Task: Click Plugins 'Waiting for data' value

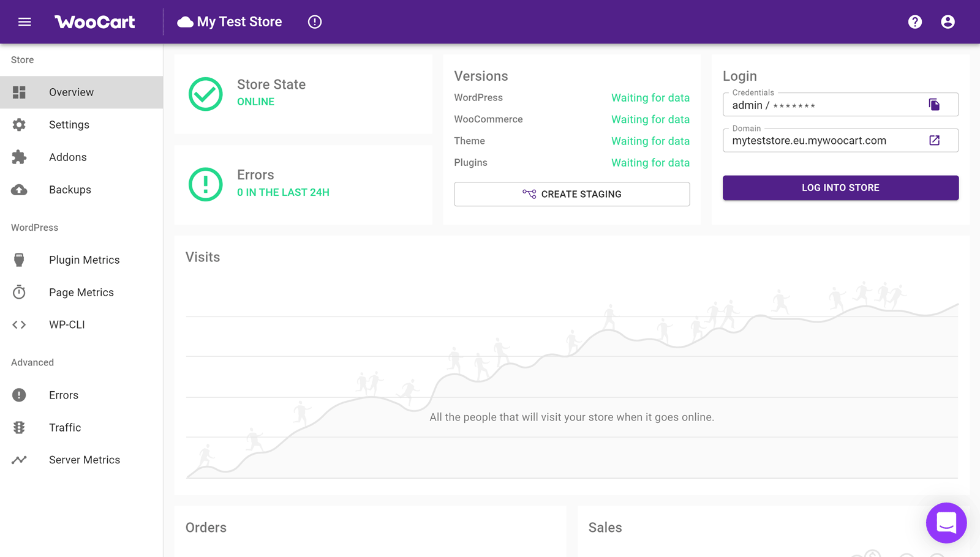Action: [650, 163]
